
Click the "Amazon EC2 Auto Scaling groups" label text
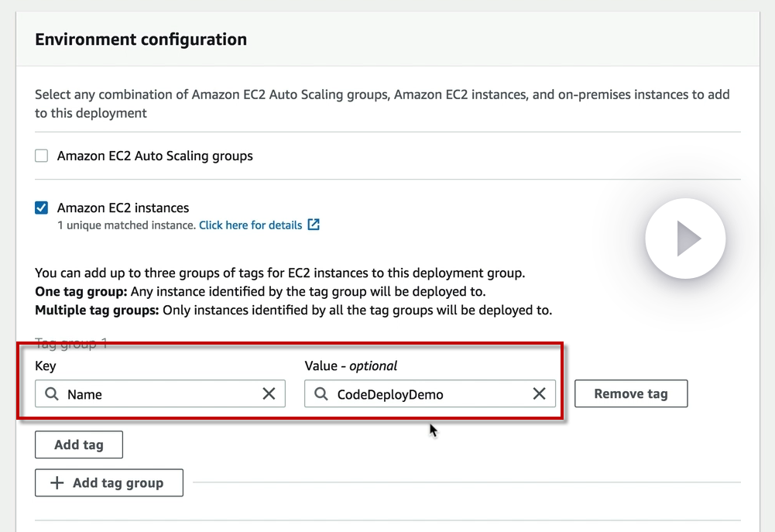(x=155, y=156)
